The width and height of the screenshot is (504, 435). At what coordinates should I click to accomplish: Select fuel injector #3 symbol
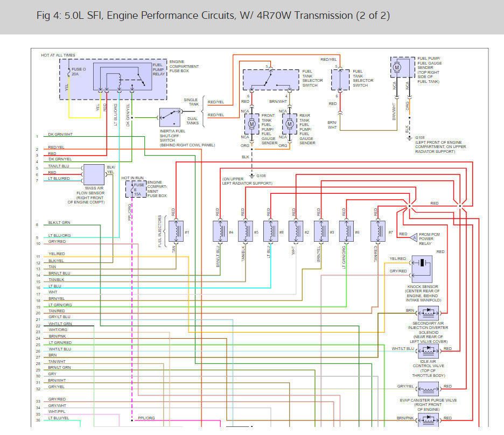pos(321,231)
